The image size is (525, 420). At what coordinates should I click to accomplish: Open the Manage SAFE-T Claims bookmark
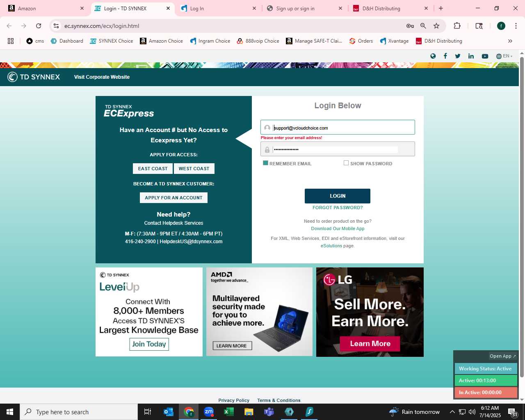click(x=314, y=41)
